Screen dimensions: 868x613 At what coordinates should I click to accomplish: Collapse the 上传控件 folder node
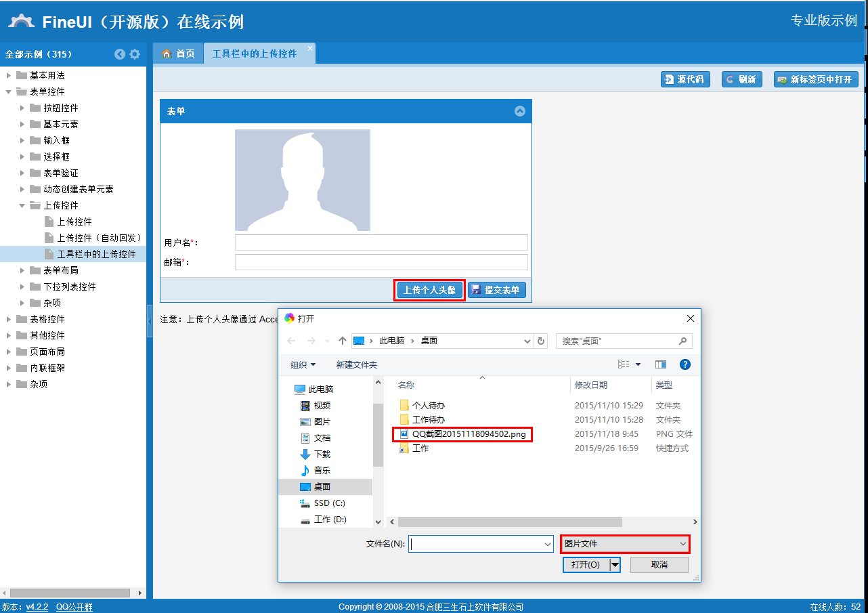coord(22,205)
